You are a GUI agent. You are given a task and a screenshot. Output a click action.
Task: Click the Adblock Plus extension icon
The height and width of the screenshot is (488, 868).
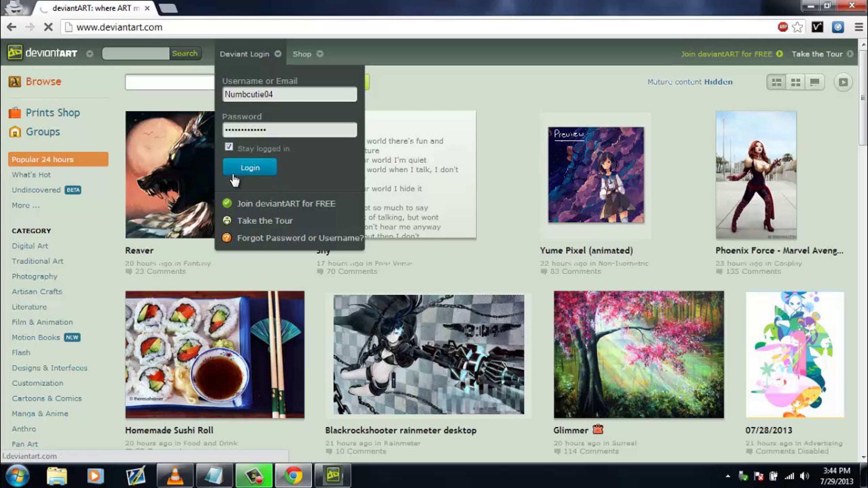(783, 27)
